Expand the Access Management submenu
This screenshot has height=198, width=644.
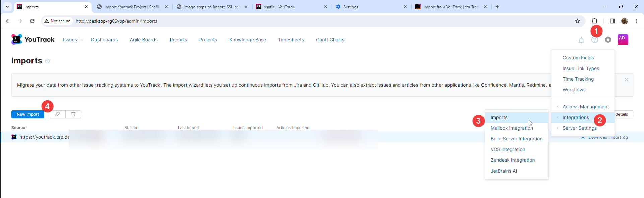pos(585,107)
